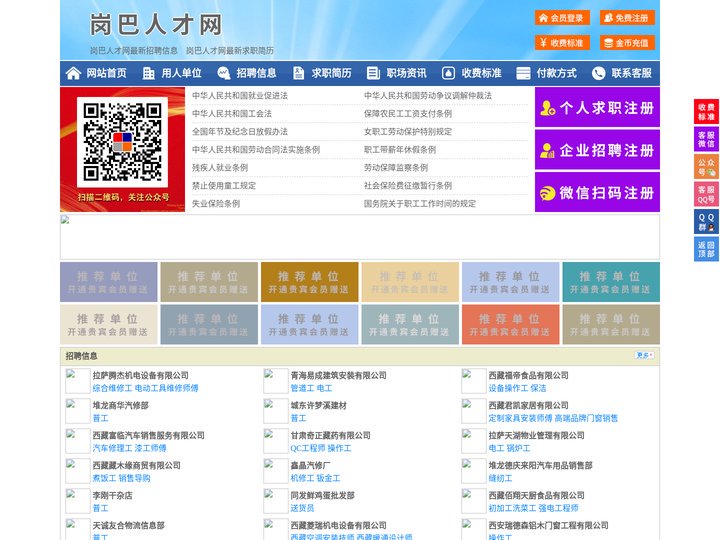Click the side 公众号 floating icon
This screenshot has height=540, width=720.
706,167
